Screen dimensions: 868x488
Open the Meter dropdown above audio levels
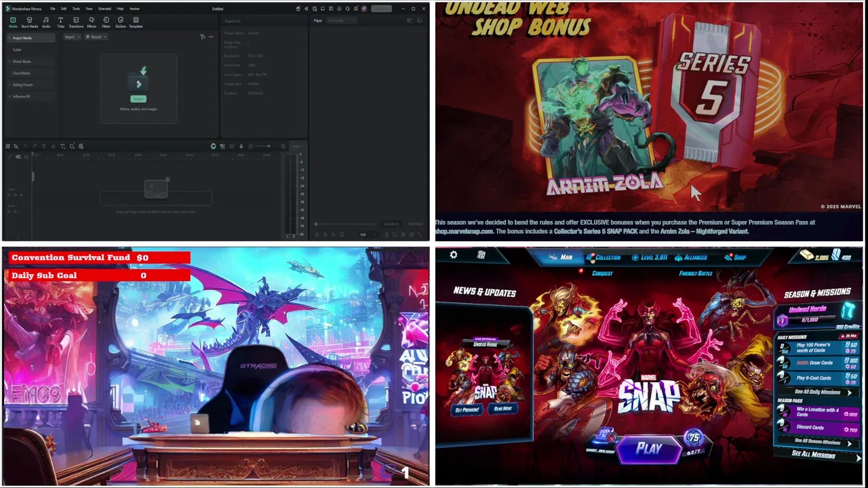(x=297, y=146)
